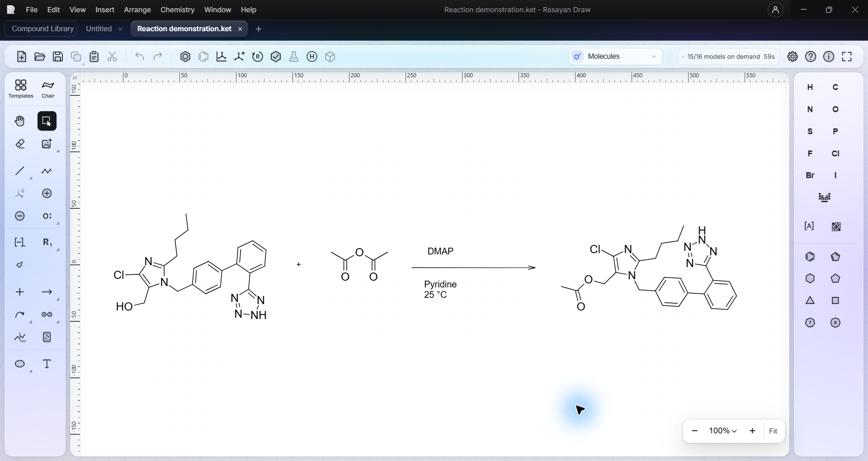Open the Arrange menu
Screen dimensions: 868x461
click(x=137, y=9)
